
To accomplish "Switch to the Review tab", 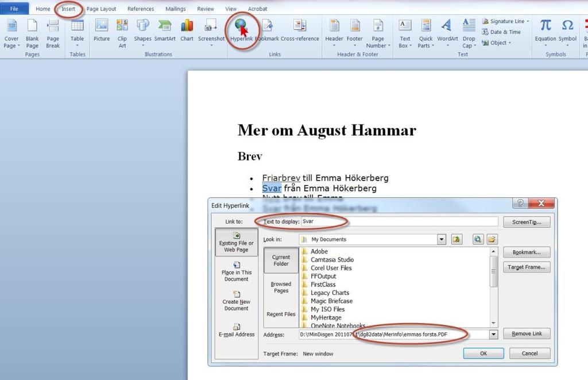I will [x=206, y=9].
